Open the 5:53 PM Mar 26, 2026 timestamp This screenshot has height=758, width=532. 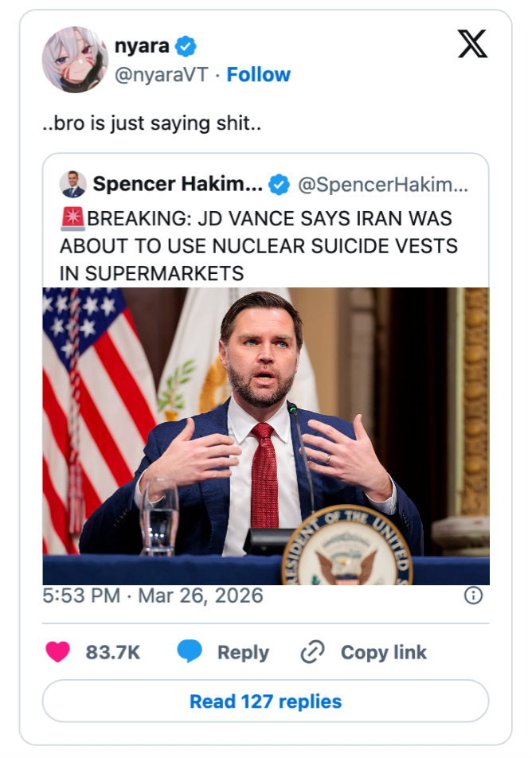pos(153,596)
